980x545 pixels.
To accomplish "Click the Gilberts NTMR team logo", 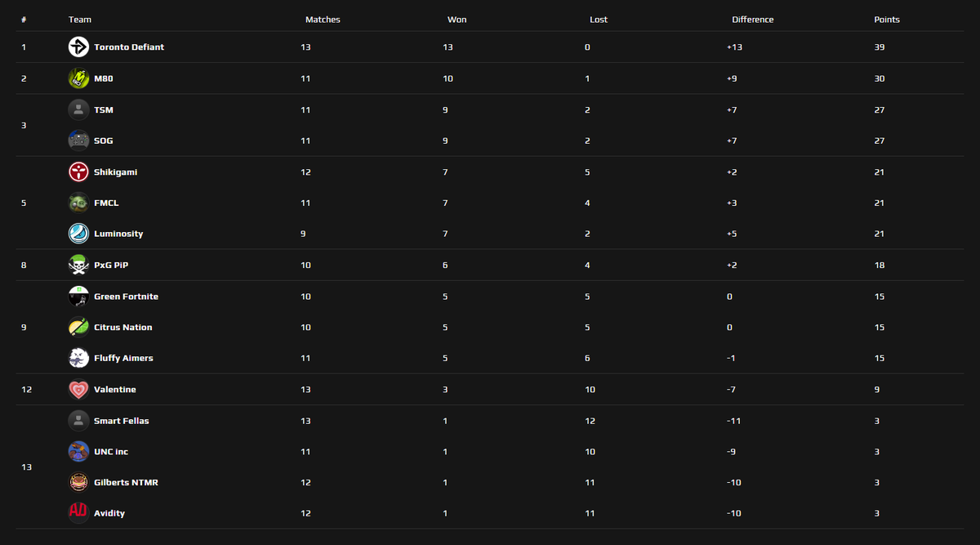I will 78,482.
